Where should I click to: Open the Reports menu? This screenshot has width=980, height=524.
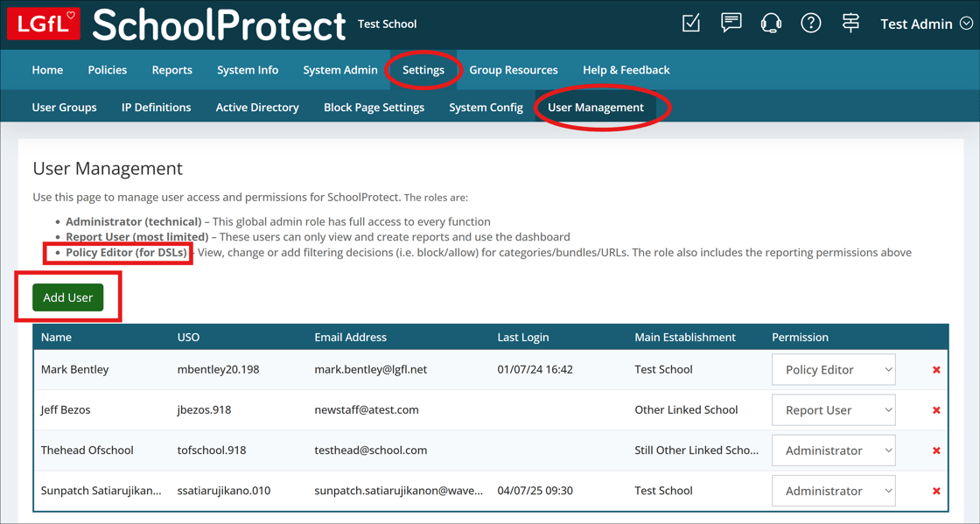[171, 70]
